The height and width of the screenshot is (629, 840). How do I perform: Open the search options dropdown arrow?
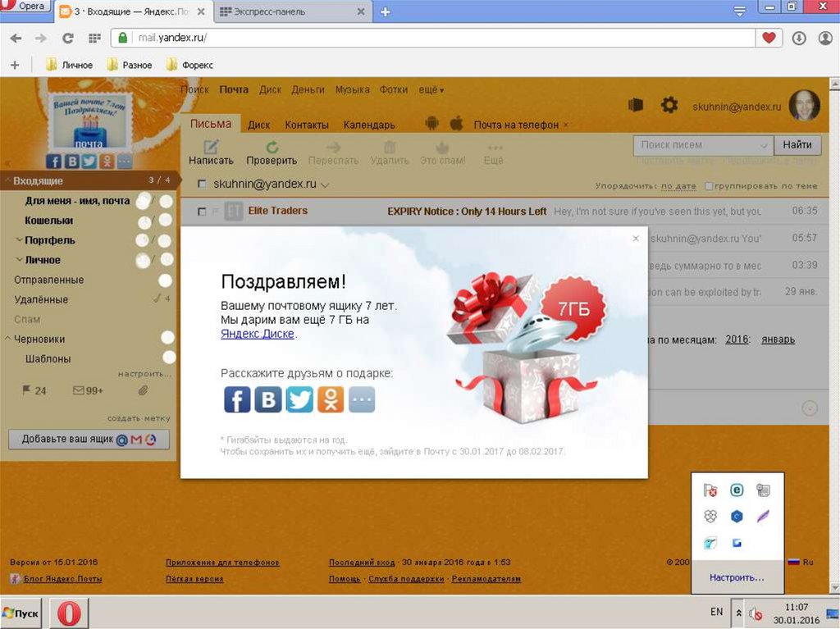(764, 145)
